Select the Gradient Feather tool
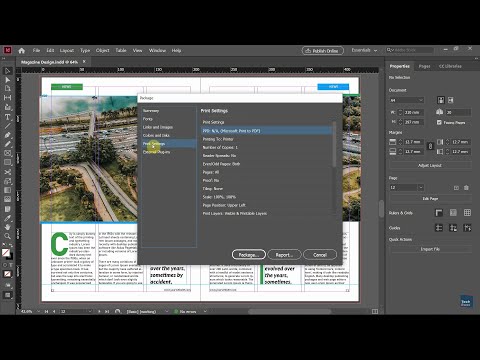The image size is (480, 360). pyautogui.click(x=7, y=199)
